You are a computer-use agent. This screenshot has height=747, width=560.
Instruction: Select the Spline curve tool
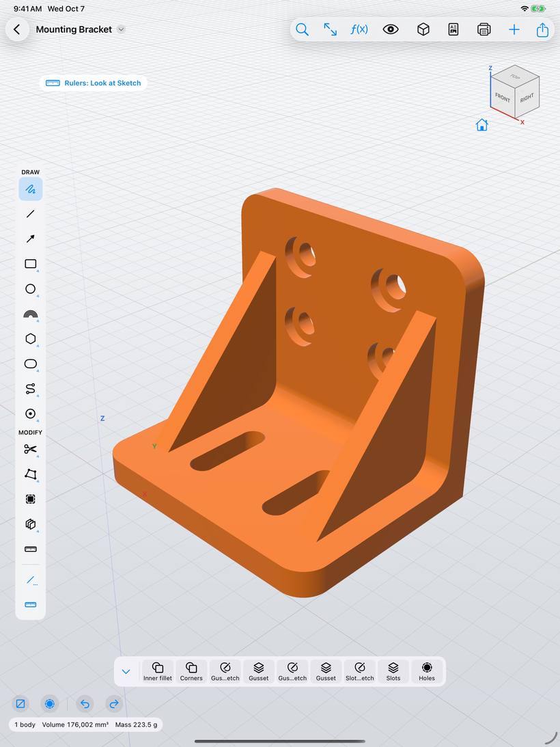pyautogui.click(x=31, y=389)
